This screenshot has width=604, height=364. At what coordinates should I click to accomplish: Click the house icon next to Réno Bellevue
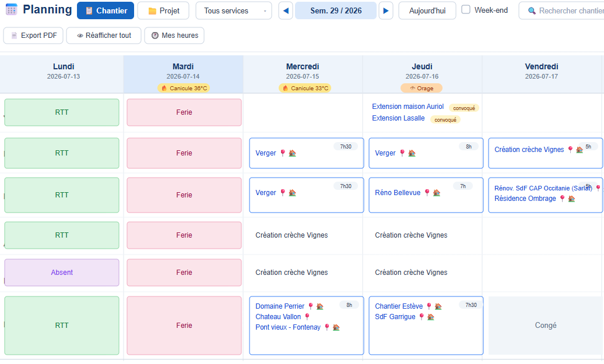tap(437, 193)
